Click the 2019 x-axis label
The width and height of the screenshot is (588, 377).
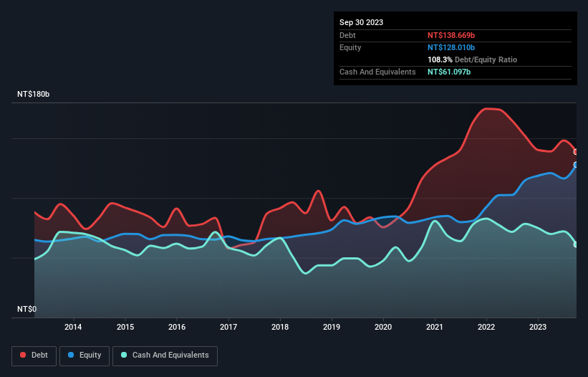pos(332,327)
